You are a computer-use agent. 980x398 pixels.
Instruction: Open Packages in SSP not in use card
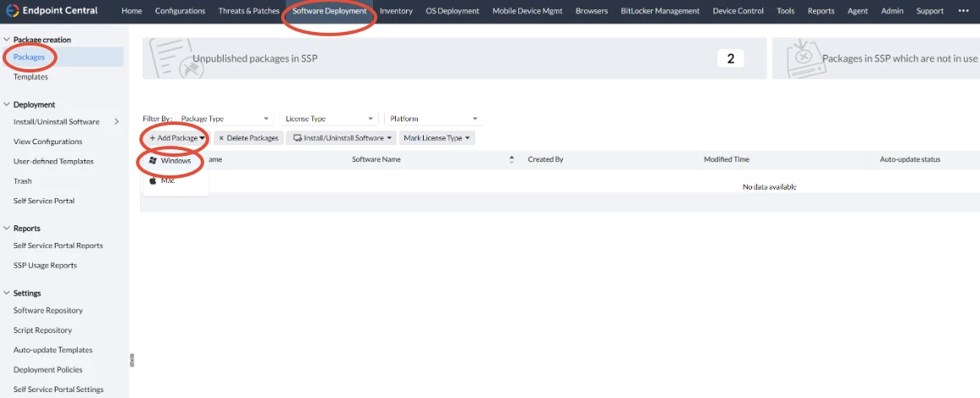point(876,58)
